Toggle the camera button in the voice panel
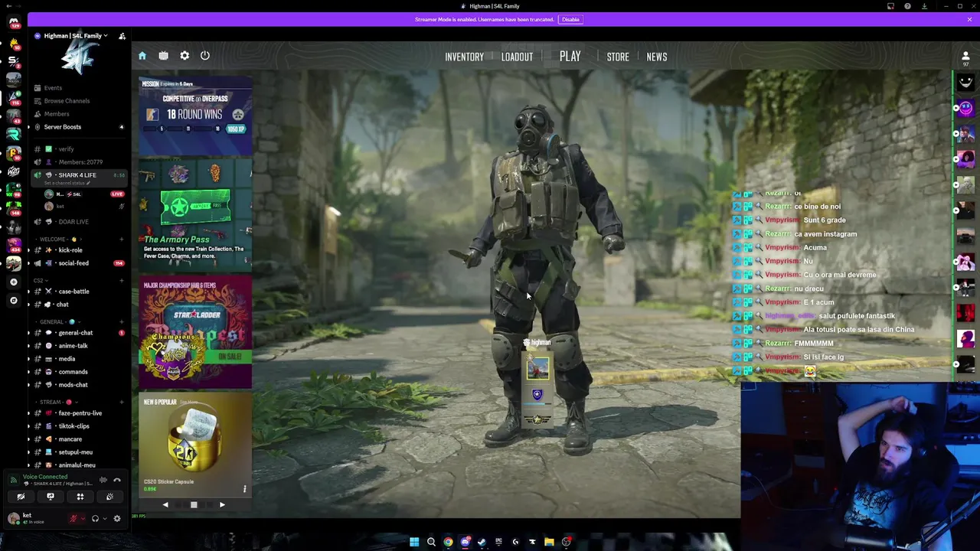 click(21, 497)
